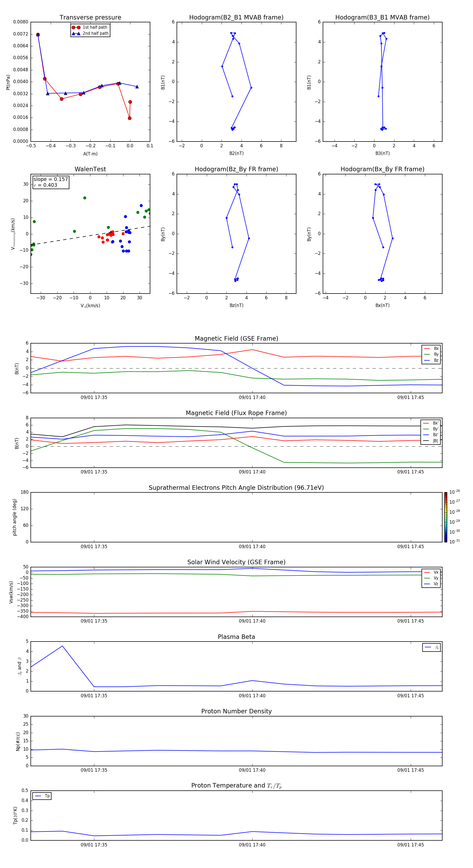Click the 'B3(nT)' axis label
This screenshot has height=868, width=473.
[382, 154]
